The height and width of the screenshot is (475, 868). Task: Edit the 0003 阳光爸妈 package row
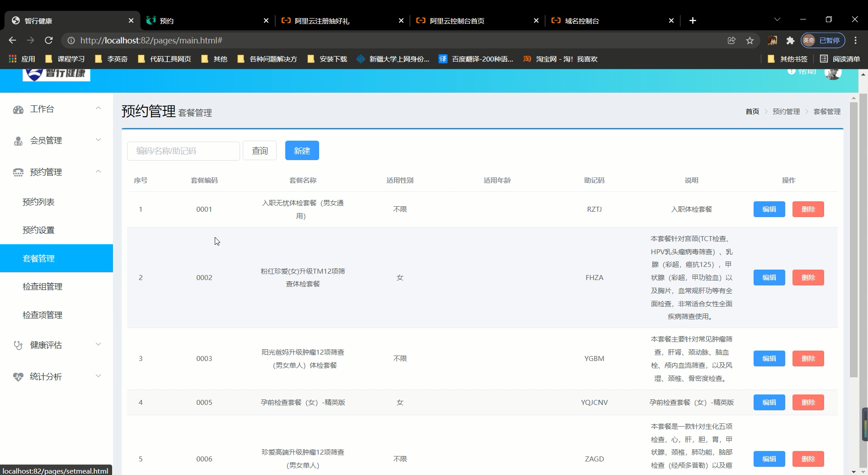click(x=769, y=359)
